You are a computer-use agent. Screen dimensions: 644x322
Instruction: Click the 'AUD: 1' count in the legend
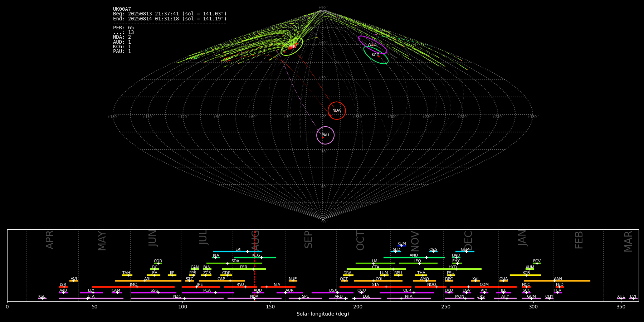point(122,42)
